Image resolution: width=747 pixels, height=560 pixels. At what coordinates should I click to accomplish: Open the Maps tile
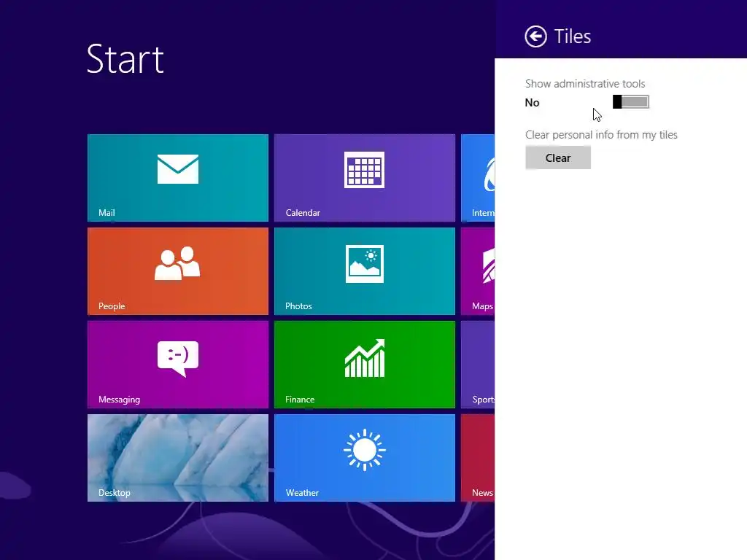[478, 271]
